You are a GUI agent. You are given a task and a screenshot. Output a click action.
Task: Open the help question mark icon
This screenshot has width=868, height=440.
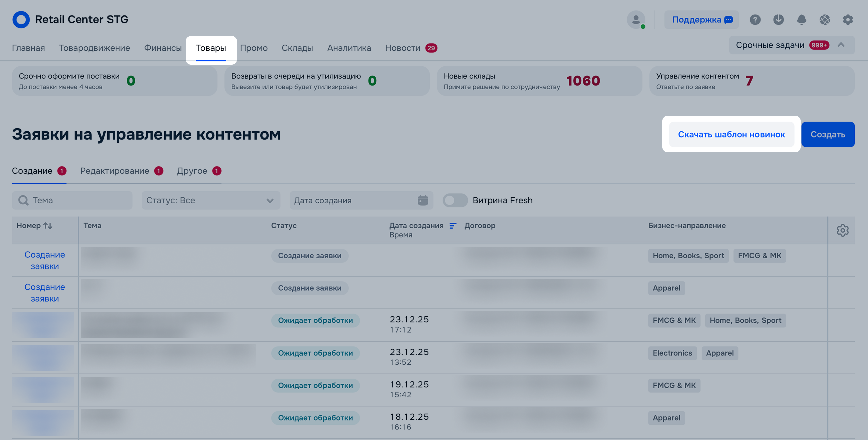pyautogui.click(x=755, y=20)
